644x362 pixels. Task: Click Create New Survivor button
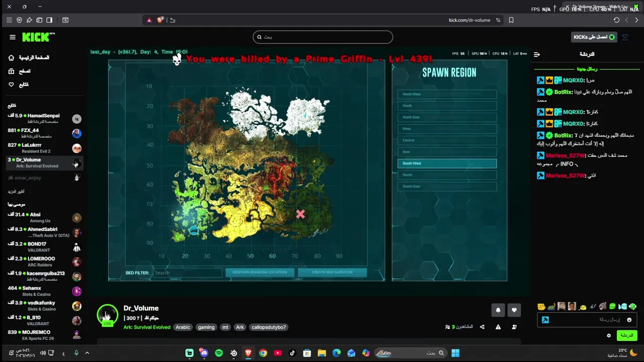(x=332, y=273)
